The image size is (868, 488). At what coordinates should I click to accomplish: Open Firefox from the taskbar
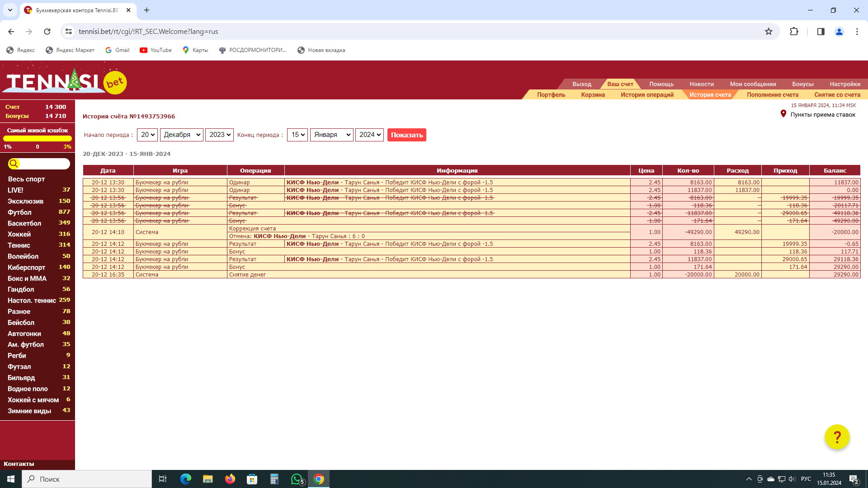pos(230,479)
